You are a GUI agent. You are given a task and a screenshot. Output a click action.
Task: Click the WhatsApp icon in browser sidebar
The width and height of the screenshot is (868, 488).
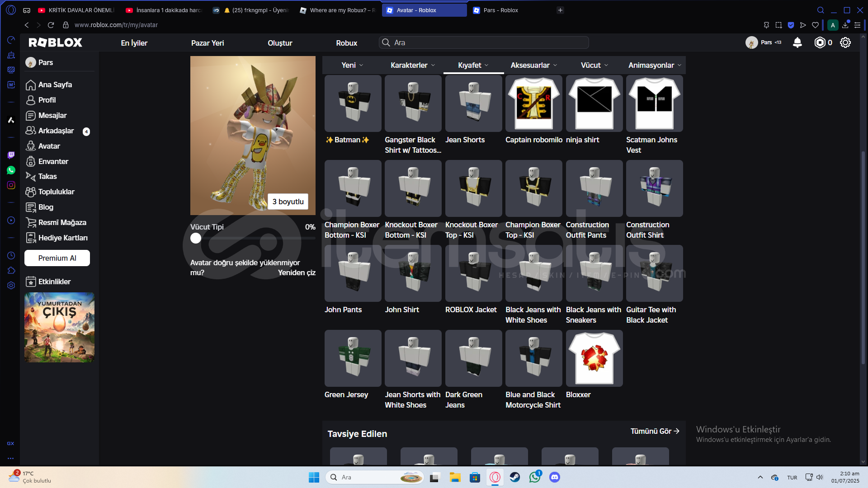click(11, 170)
